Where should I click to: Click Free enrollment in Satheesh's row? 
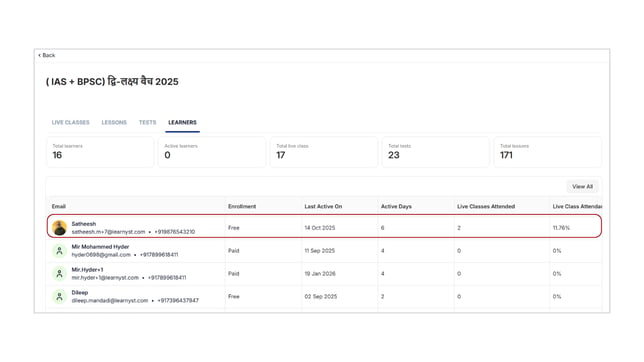tap(234, 228)
